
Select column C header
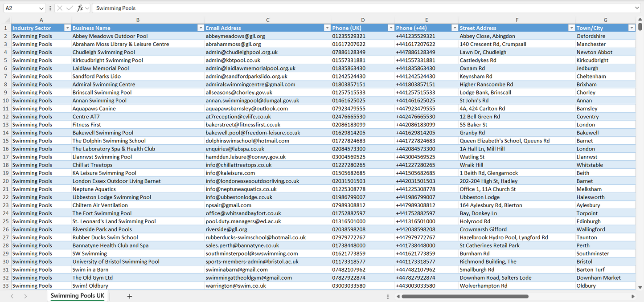267,20
